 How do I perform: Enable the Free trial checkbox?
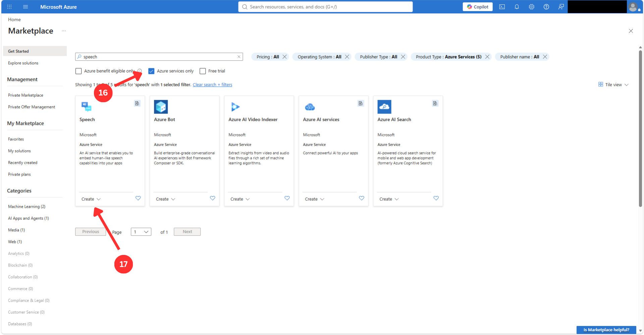pos(203,71)
